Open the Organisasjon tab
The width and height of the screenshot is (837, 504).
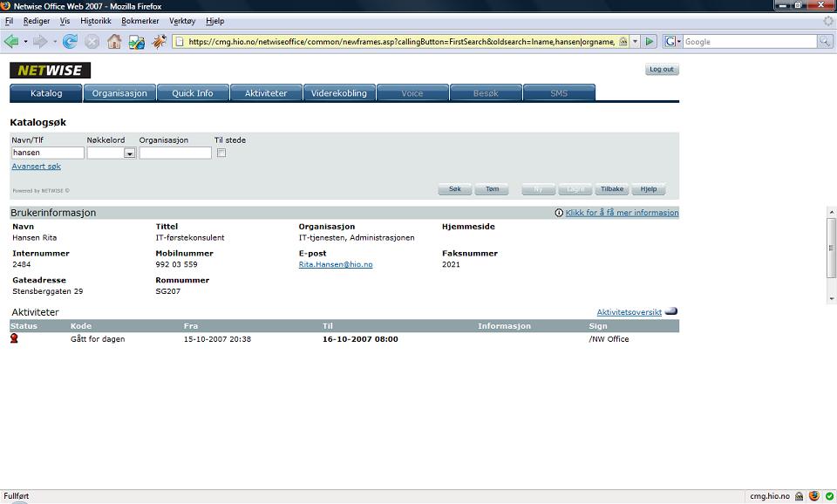(119, 93)
